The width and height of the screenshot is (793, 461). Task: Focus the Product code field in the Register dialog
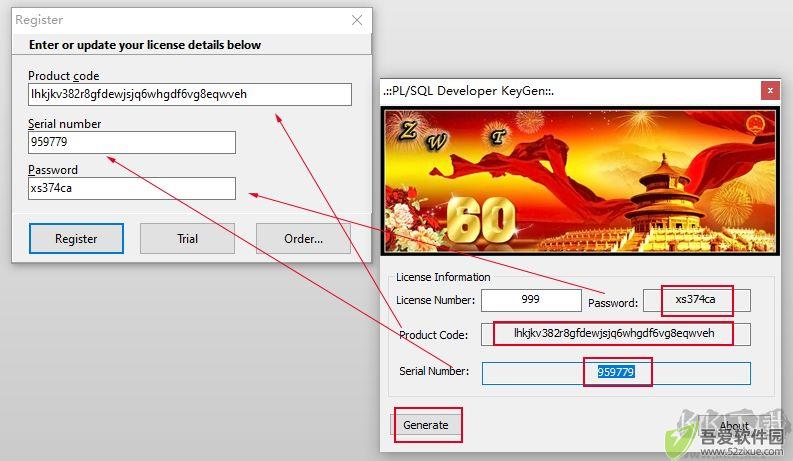tap(190, 95)
